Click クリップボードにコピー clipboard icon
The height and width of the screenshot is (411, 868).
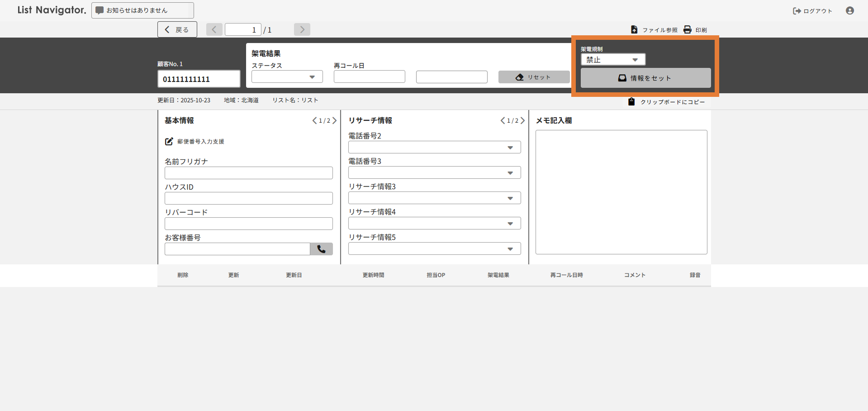pyautogui.click(x=631, y=102)
